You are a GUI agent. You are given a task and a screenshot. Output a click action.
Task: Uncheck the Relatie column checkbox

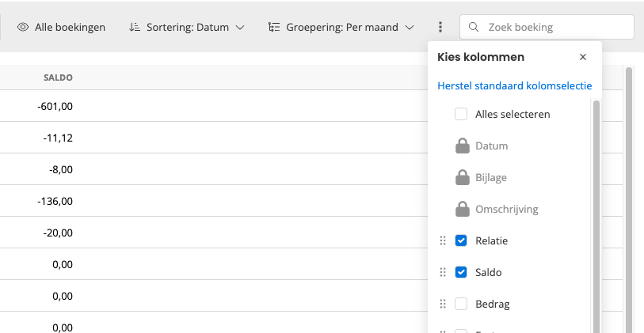coord(461,240)
